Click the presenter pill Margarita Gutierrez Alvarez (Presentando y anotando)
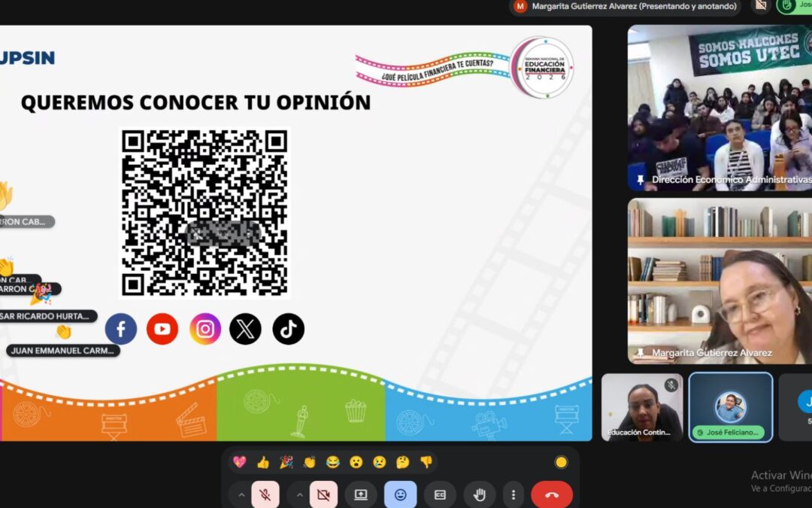812x508 pixels. 626,7
